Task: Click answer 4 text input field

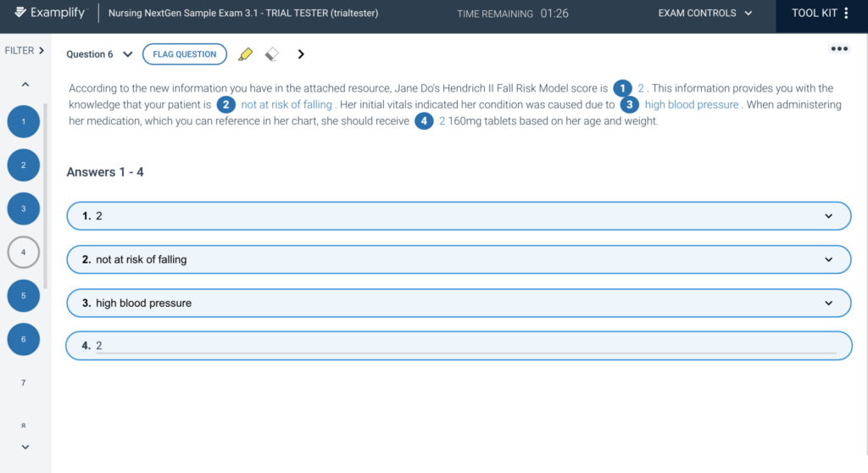Action: pyautogui.click(x=465, y=346)
